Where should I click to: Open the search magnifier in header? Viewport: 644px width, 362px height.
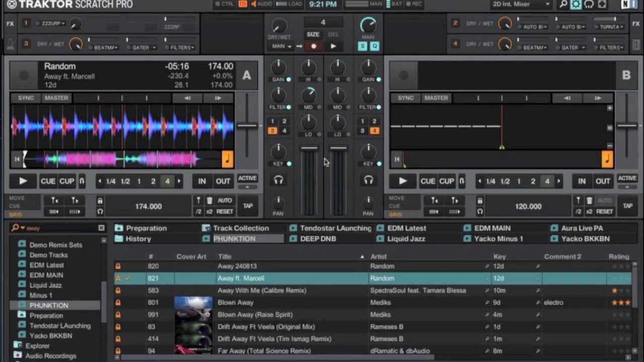pyautogui.click(x=563, y=5)
